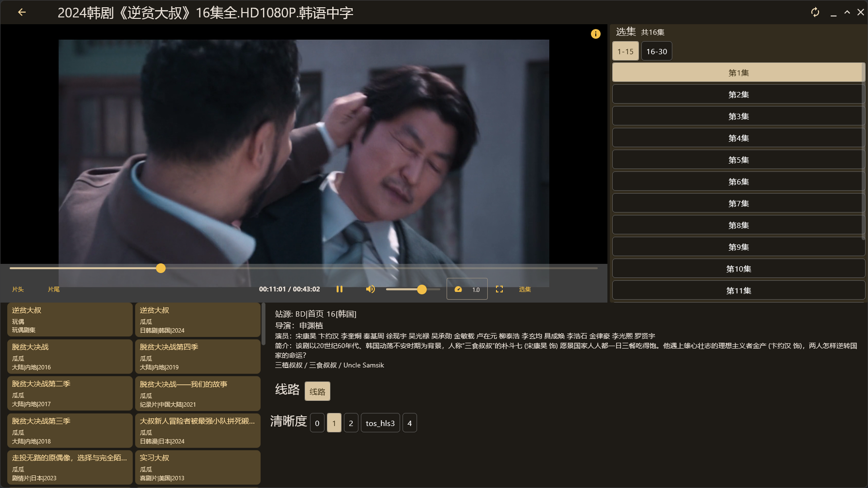Play episode 第10集

738,269
